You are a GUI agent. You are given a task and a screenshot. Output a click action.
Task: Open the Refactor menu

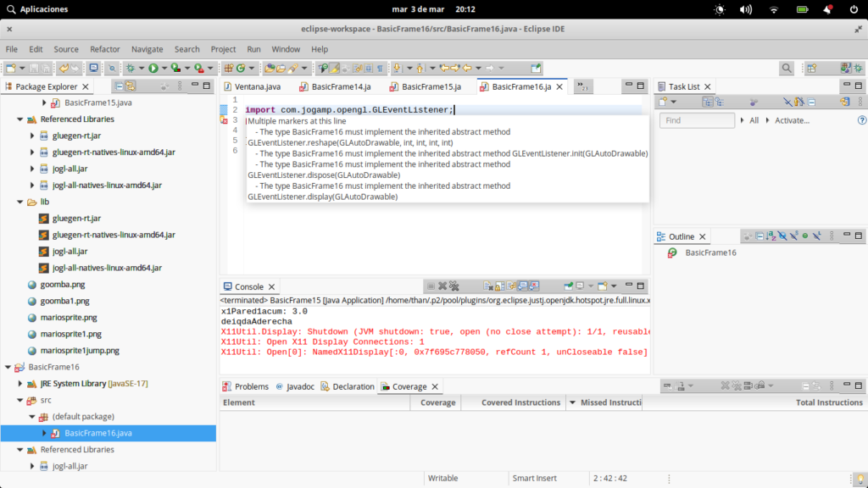pos(105,49)
